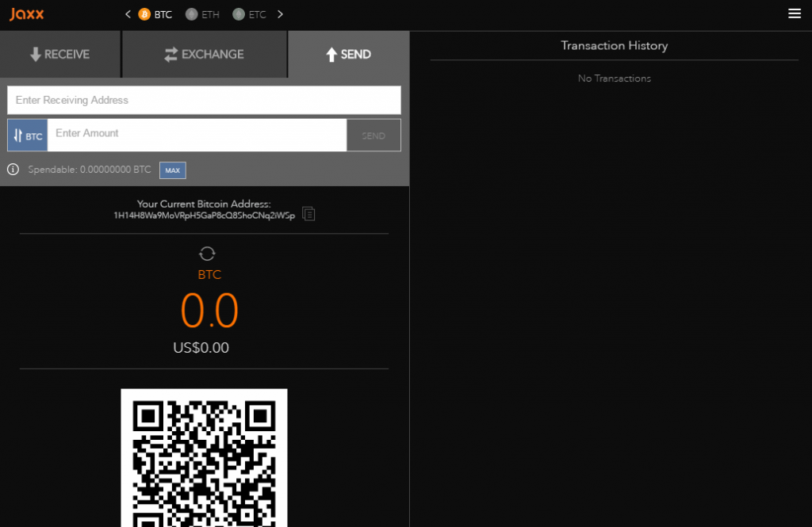Click the greyed-out SEND button
The width and height of the screenshot is (812, 527).
373,136
